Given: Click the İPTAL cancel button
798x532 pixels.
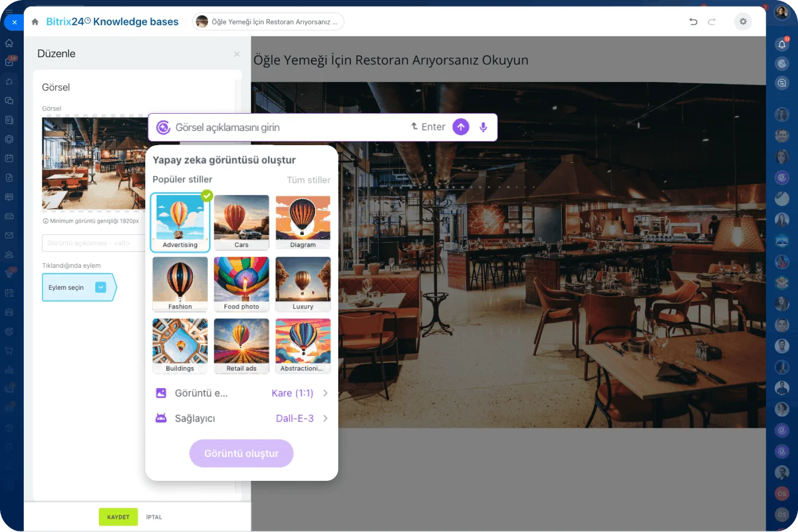Looking at the screenshot, I should [154, 517].
